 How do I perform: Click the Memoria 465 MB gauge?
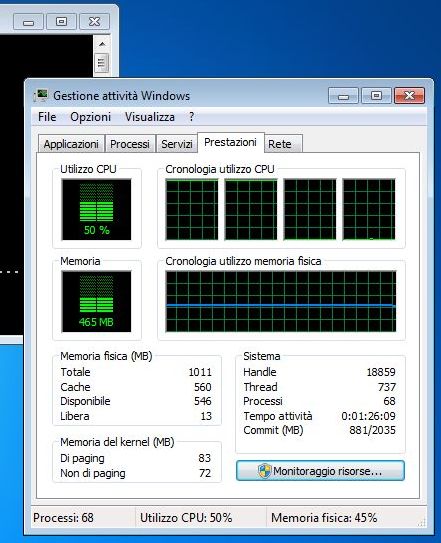tap(97, 301)
